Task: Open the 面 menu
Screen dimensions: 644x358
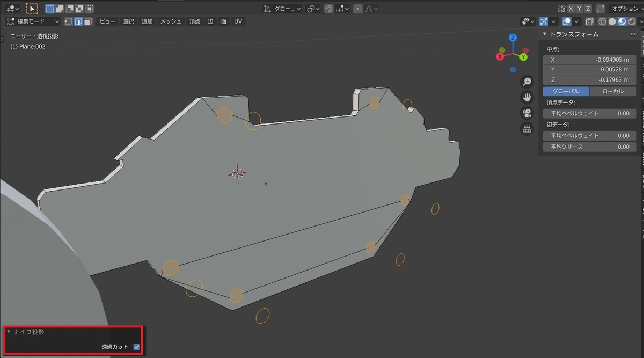Action: pyautogui.click(x=223, y=21)
